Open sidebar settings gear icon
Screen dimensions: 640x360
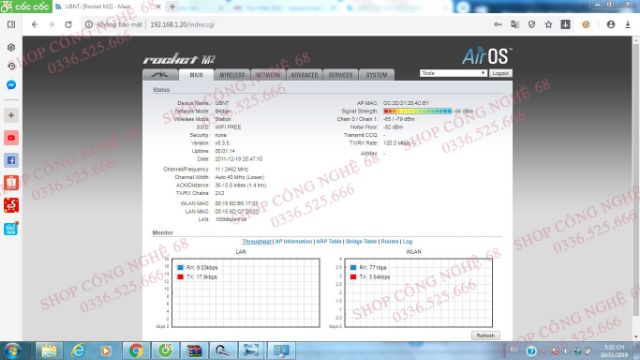11,47
